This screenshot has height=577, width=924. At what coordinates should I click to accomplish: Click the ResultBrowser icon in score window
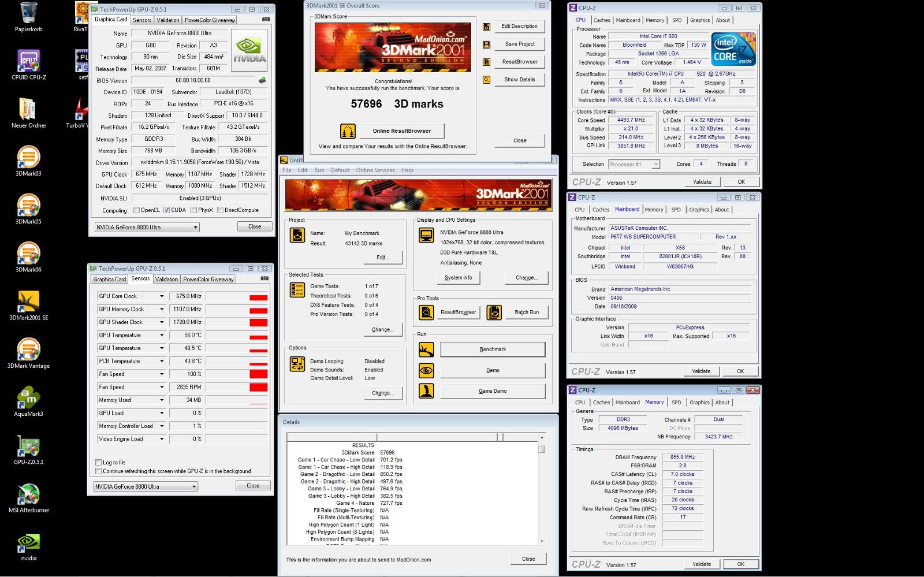tap(487, 62)
